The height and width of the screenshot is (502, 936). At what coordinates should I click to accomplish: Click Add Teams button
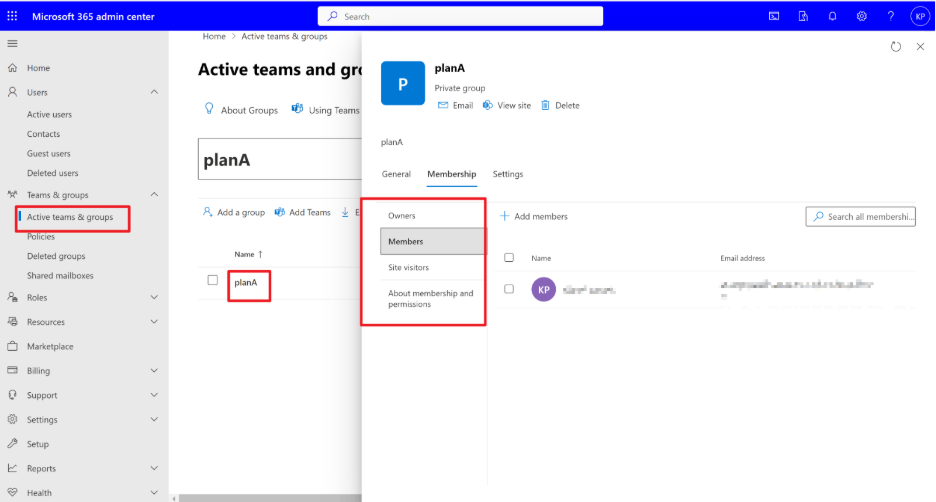point(303,212)
